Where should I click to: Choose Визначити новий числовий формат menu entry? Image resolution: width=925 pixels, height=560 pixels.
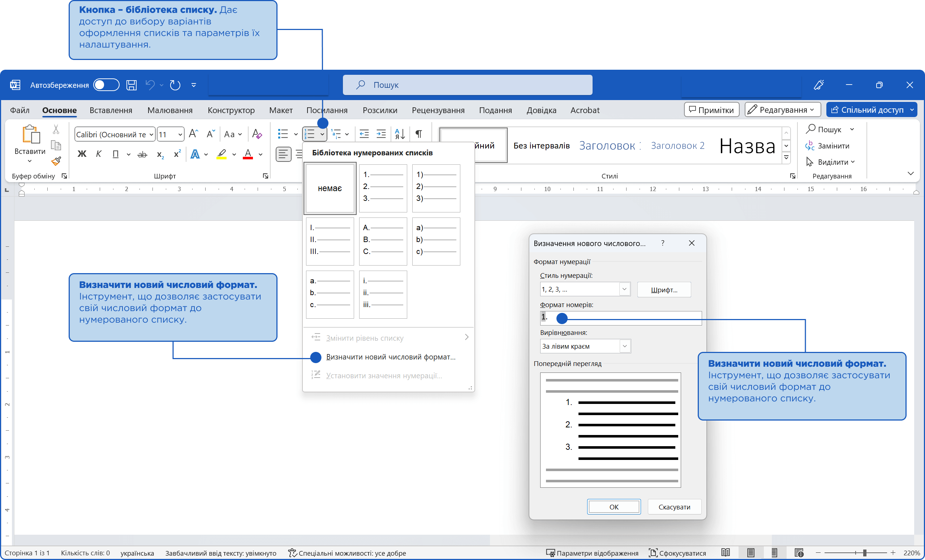(x=391, y=357)
